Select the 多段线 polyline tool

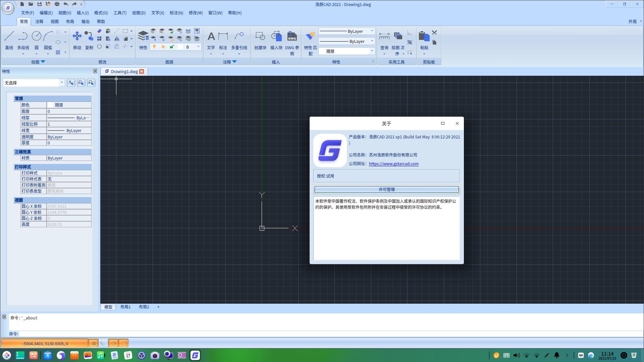click(x=23, y=40)
